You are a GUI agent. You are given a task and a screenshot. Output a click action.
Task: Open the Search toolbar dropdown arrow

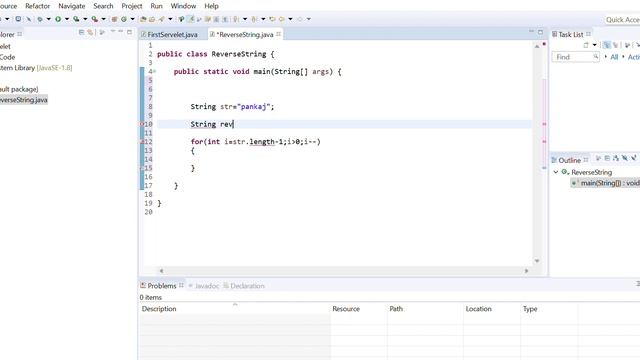(x=170, y=19)
